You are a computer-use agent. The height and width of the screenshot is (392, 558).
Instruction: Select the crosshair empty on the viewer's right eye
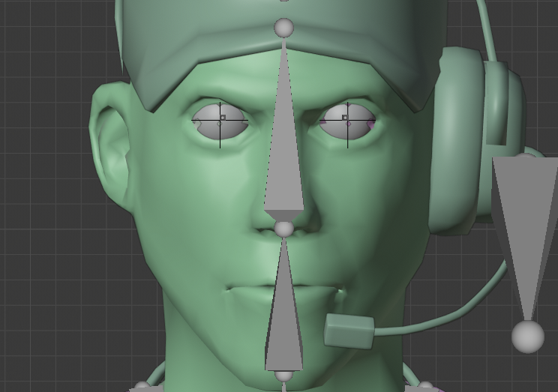pyautogui.click(x=348, y=121)
